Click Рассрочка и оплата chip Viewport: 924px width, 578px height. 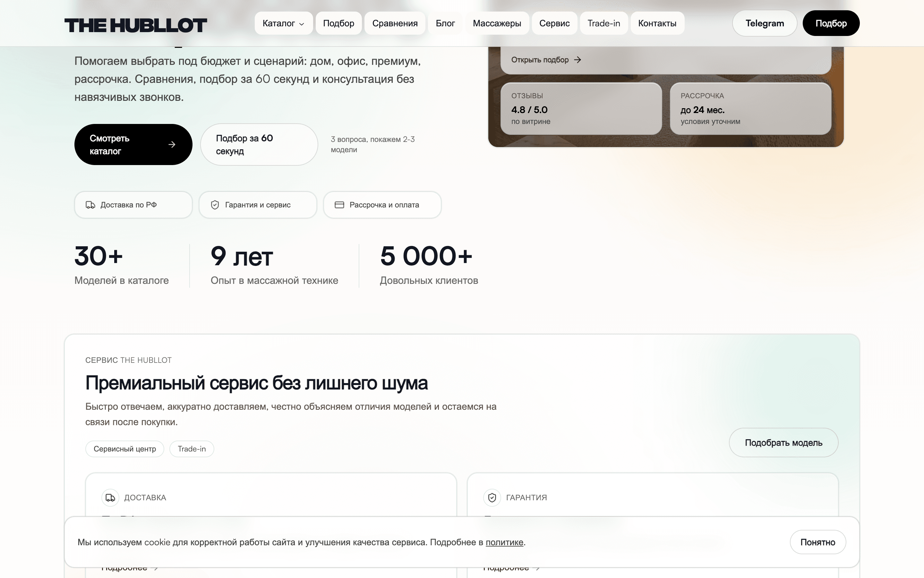click(x=382, y=205)
